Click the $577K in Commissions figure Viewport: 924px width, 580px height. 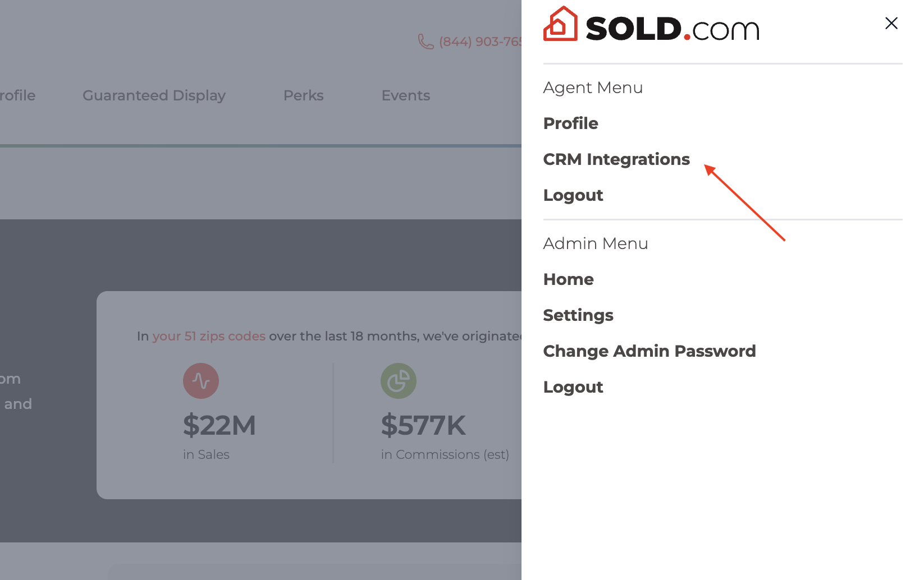coord(423,425)
